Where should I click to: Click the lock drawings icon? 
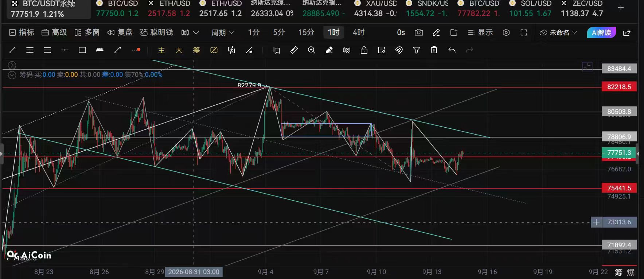coord(364,50)
